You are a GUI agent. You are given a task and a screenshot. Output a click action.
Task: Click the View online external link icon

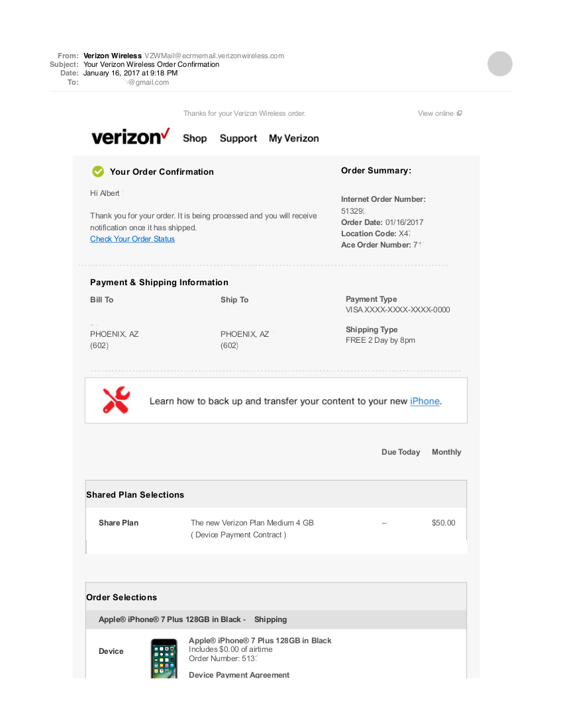click(x=460, y=113)
